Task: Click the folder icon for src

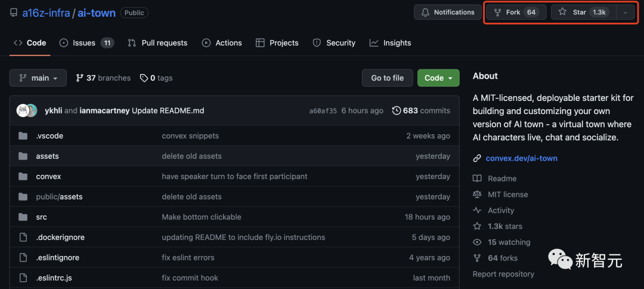Action: tap(23, 217)
